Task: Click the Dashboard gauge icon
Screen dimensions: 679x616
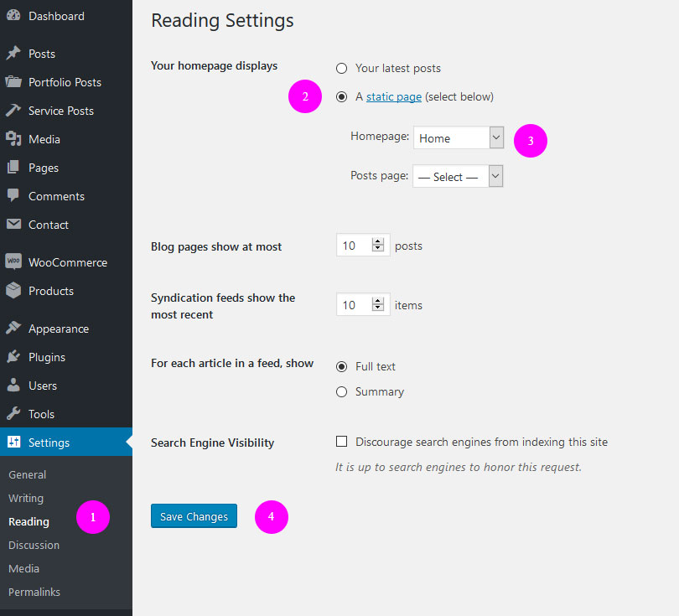Action: (13, 16)
